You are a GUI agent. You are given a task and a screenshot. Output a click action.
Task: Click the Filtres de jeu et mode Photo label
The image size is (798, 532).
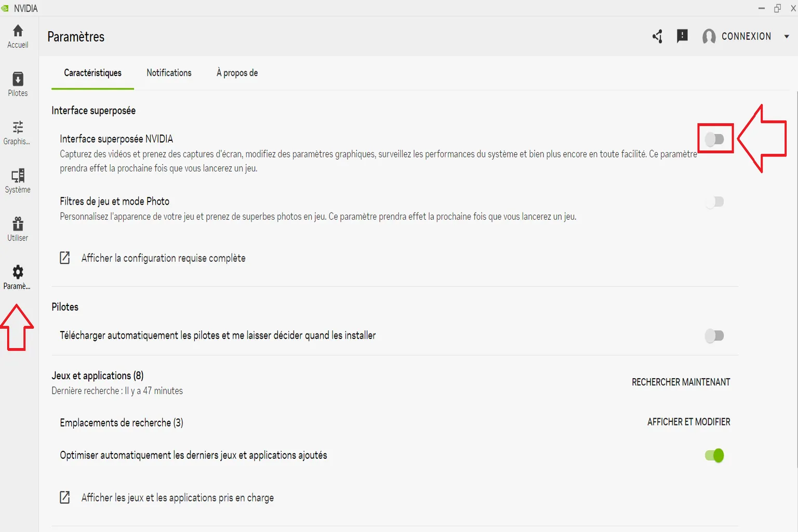(114, 202)
